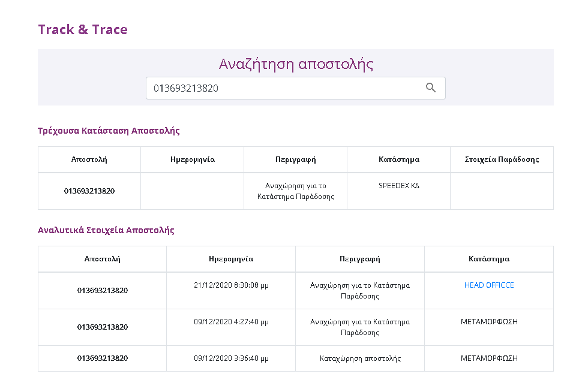
Task: Select shipment number in current status table
Action: (89, 191)
